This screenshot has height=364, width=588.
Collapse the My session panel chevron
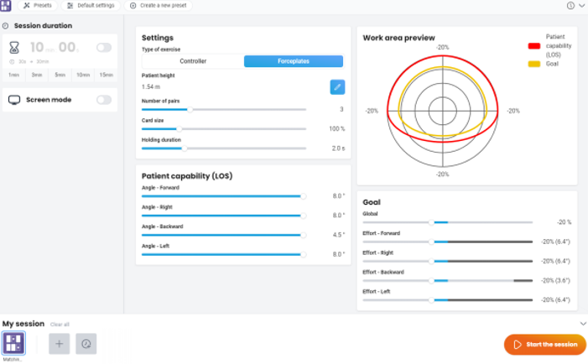(582, 323)
